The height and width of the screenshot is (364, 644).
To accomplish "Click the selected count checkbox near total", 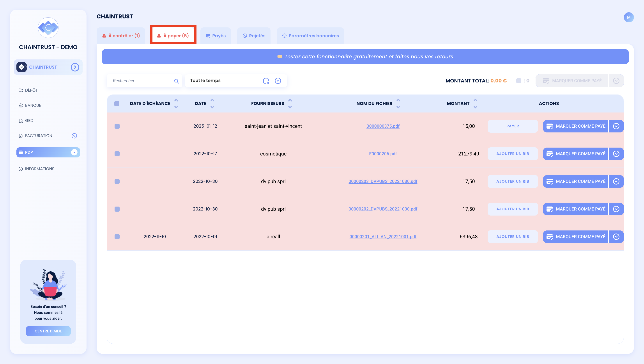I will pyautogui.click(x=519, y=81).
